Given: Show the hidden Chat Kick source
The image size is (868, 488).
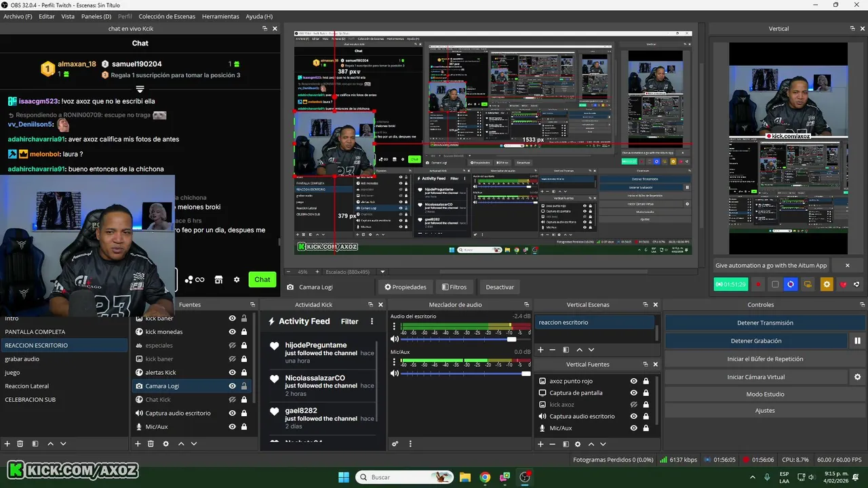Looking at the screenshot, I should [x=233, y=399].
